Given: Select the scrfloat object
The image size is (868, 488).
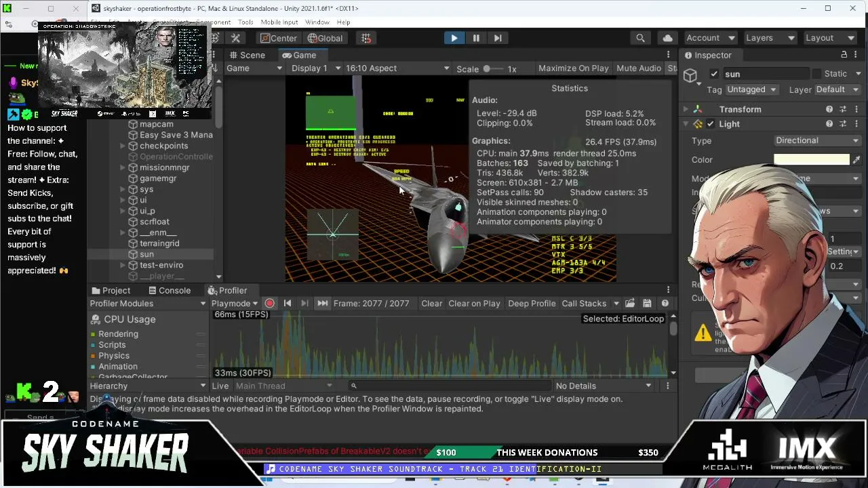Looking at the screenshot, I should click(154, 222).
